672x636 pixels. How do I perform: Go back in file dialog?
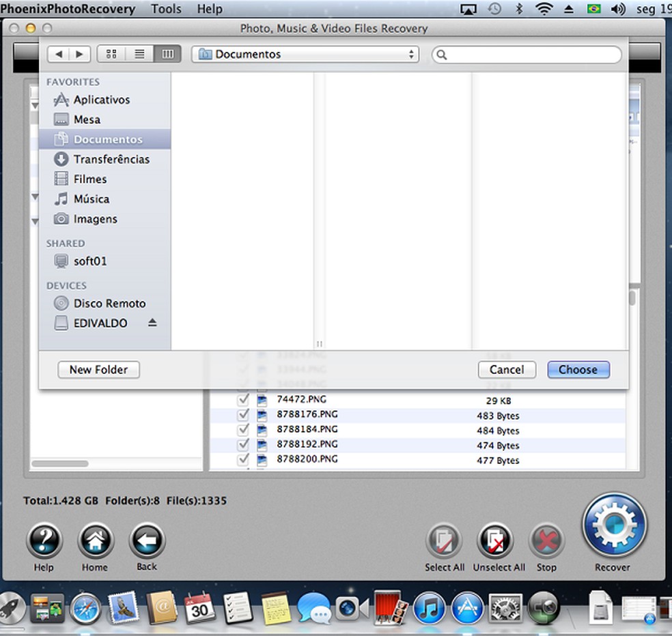tap(59, 54)
